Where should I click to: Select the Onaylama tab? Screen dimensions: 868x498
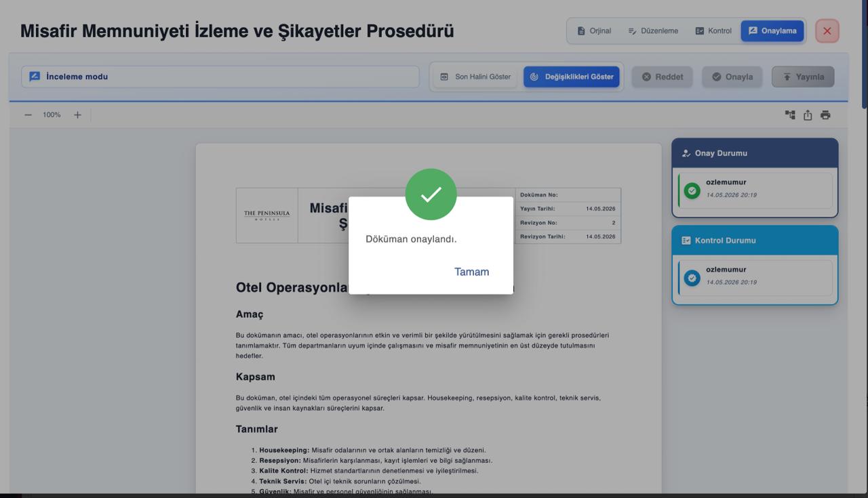click(x=772, y=30)
